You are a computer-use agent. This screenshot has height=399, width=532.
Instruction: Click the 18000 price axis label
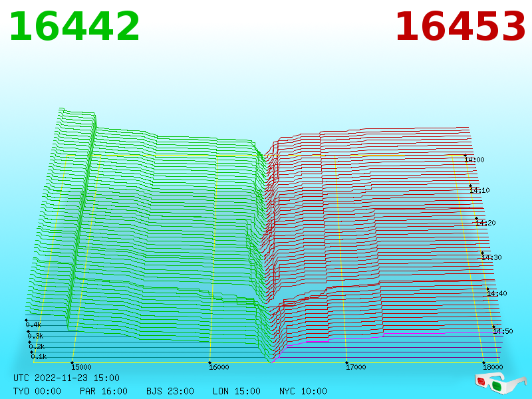[493, 367]
